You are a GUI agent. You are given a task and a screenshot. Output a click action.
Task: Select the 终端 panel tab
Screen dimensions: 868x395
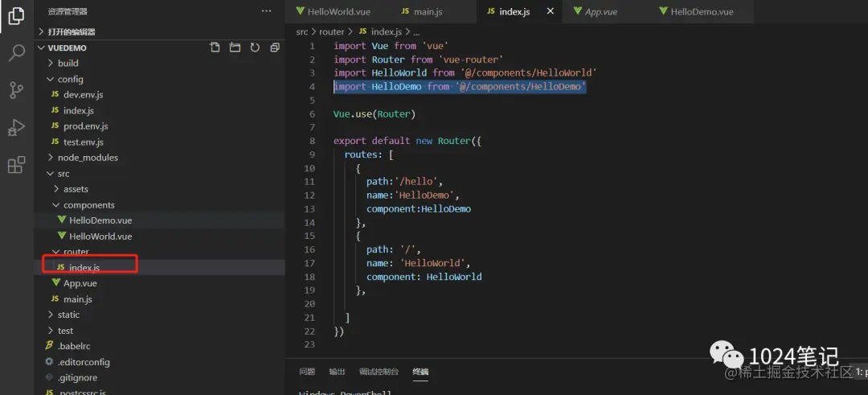(x=420, y=372)
